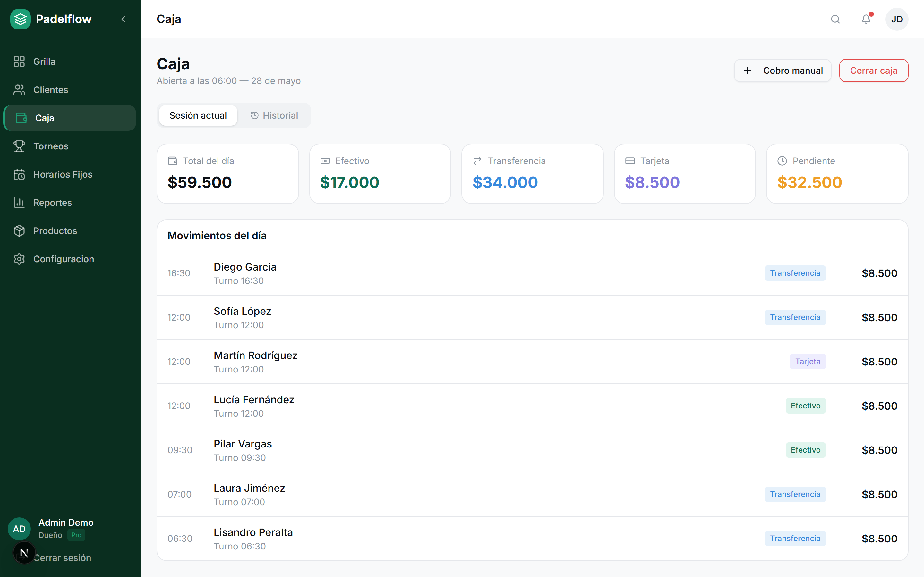The height and width of the screenshot is (577, 924).
Task: Open the search magnifier icon
Action: coord(835,19)
